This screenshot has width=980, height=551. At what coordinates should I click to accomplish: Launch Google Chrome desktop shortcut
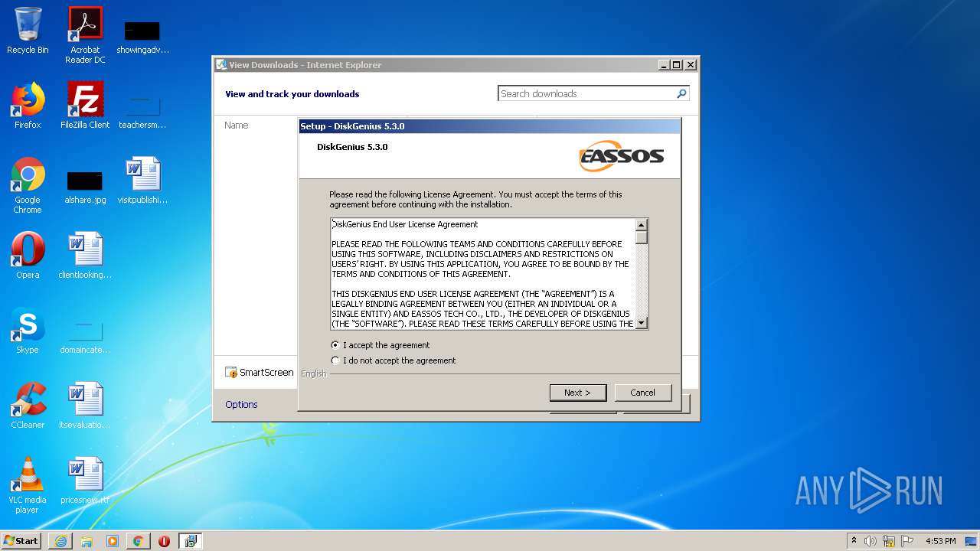(28, 185)
